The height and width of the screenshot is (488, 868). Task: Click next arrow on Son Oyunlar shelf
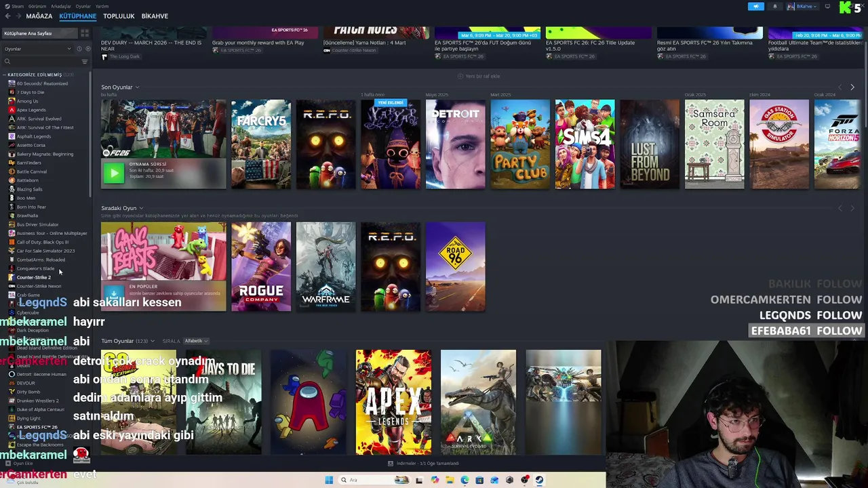(x=852, y=87)
